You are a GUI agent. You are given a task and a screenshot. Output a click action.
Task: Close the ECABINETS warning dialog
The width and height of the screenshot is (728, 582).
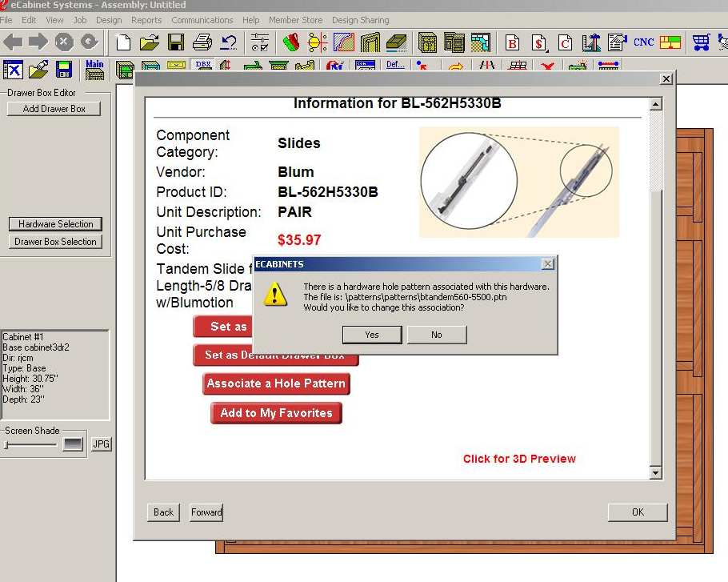pos(548,264)
